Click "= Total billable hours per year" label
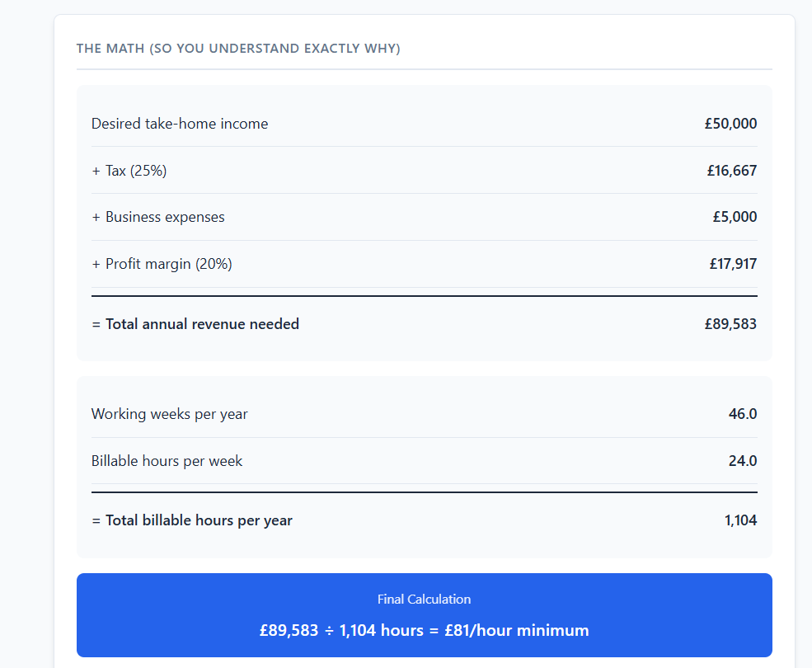The height and width of the screenshot is (668, 812). click(x=192, y=520)
